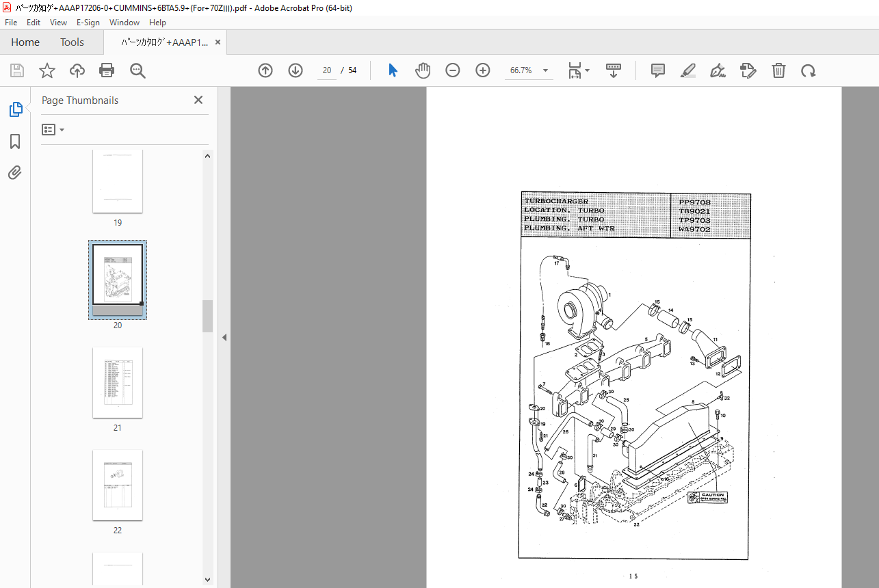879x588 pixels.
Task: Click the thumbnails scrollbar thumb
Action: coord(208,316)
